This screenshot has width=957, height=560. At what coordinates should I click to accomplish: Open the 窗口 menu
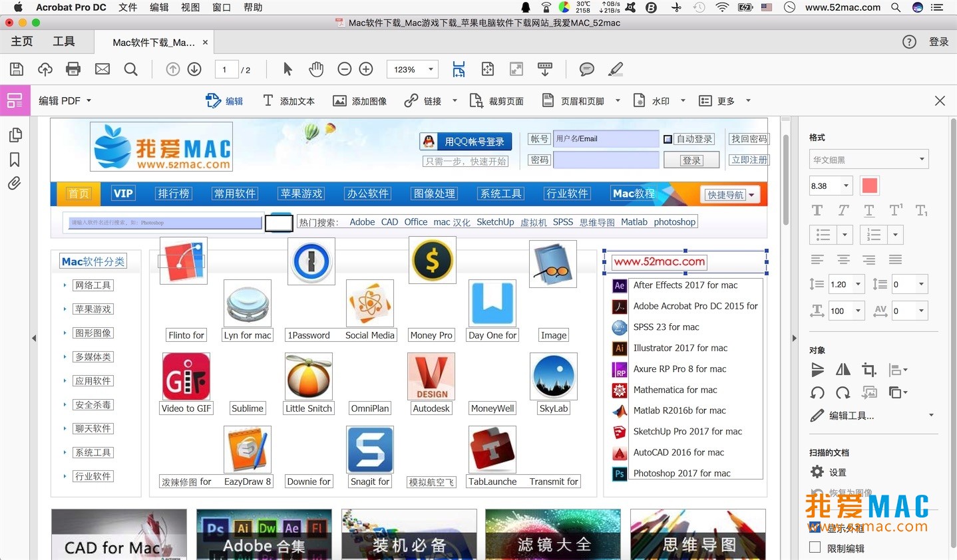point(222,7)
